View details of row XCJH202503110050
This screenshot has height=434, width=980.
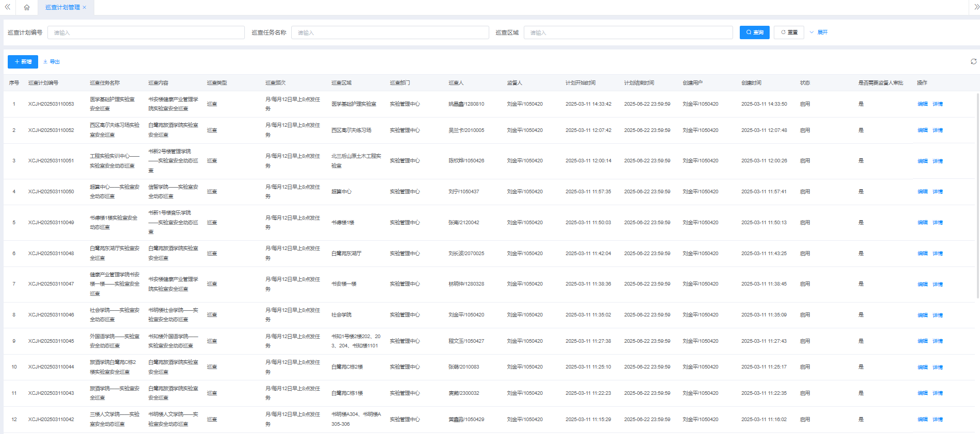click(x=937, y=192)
